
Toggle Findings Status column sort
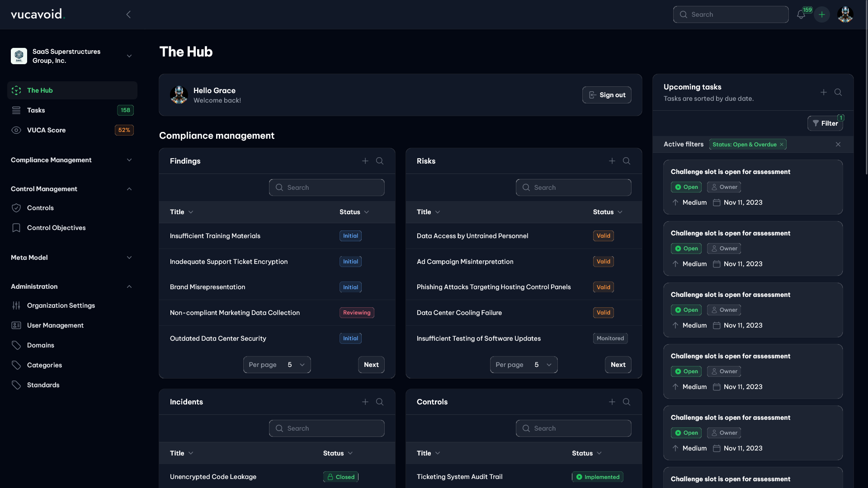[x=354, y=211]
